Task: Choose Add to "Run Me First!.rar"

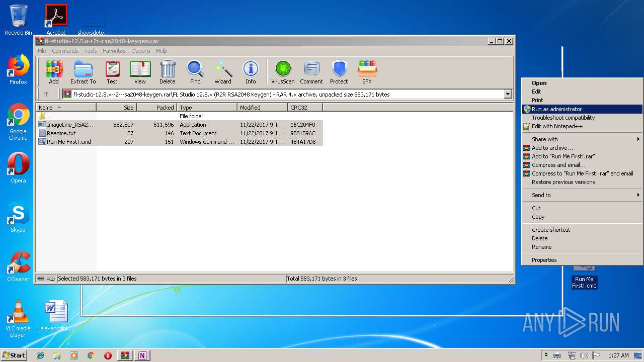Action: coord(582,156)
